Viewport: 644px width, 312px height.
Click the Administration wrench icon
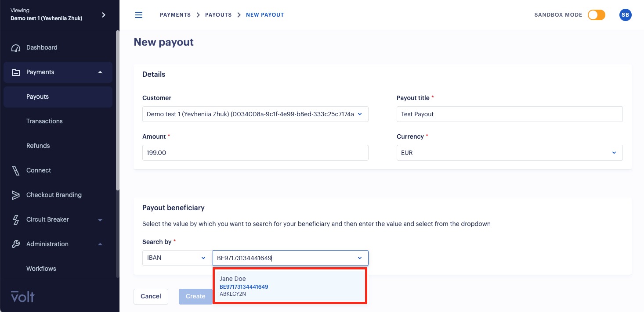tap(16, 244)
